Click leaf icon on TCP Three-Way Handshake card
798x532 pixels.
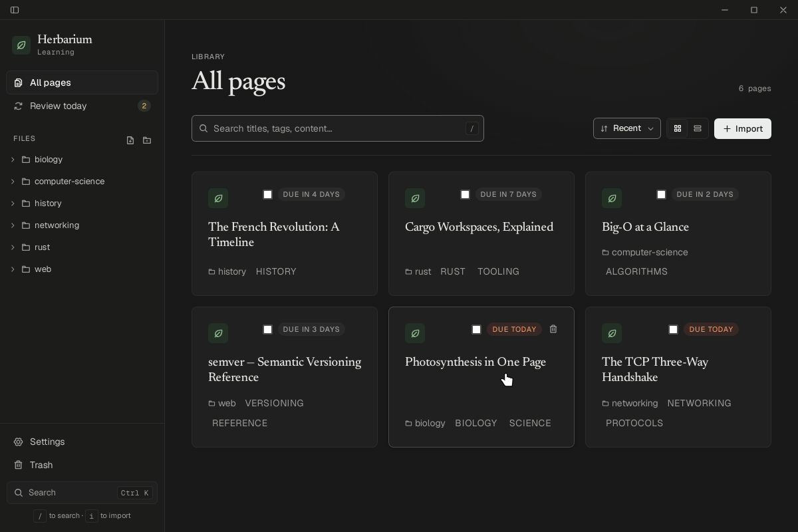612,333
